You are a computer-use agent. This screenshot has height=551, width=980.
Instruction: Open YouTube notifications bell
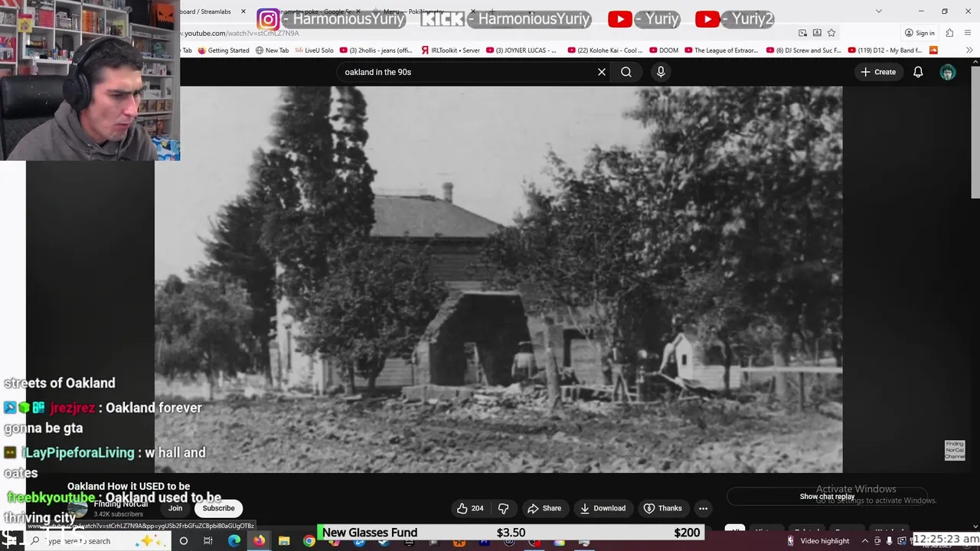point(918,72)
